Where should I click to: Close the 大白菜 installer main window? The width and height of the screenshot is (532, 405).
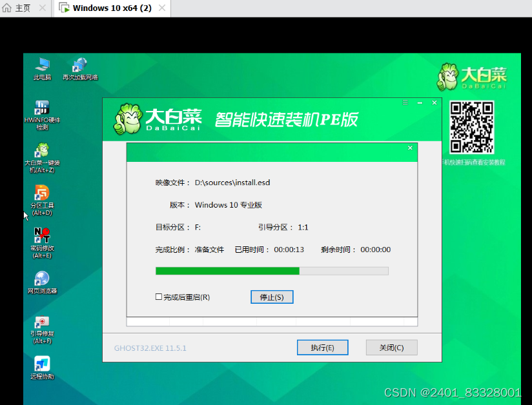click(x=435, y=103)
